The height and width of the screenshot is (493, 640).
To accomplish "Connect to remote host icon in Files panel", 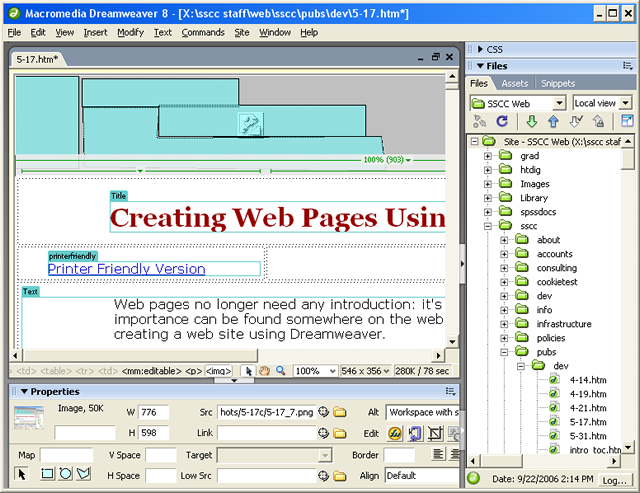I will coord(480,121).
